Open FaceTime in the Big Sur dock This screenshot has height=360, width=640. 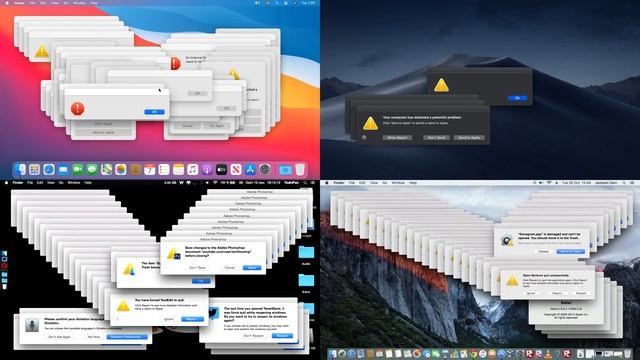tap(78, 169)
